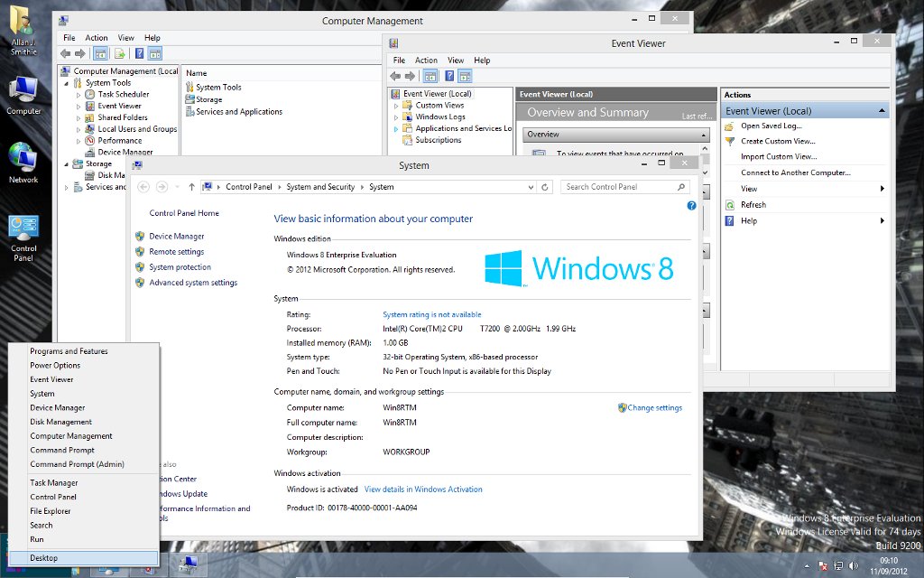Click System and Security in breadcrumb
Screen dimensions: 924x578
[320, 187]
